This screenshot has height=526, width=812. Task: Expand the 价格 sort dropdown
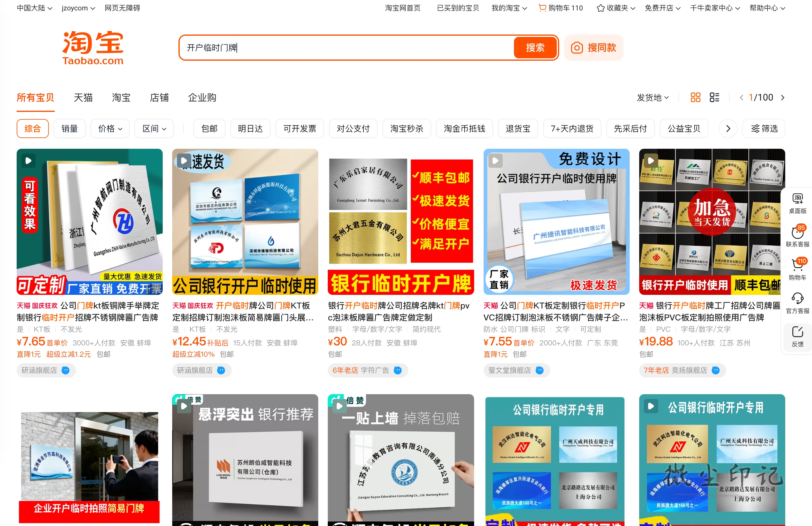pos(110,129)
